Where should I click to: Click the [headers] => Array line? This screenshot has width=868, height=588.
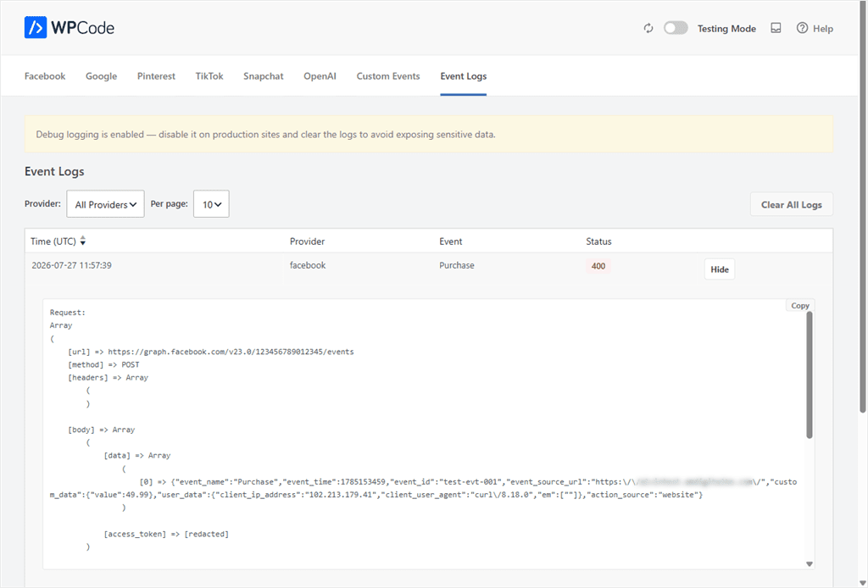tap(108, 378)
